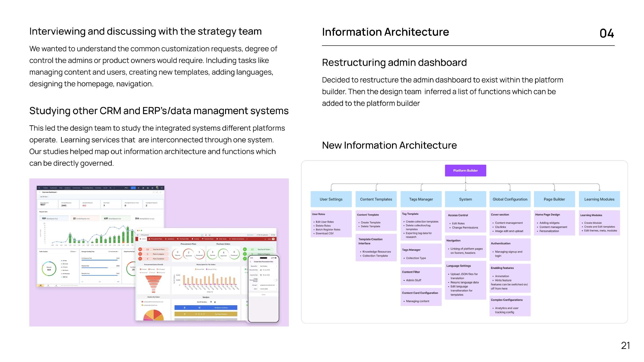Switch to the Analytics tab

pos(67,188)
